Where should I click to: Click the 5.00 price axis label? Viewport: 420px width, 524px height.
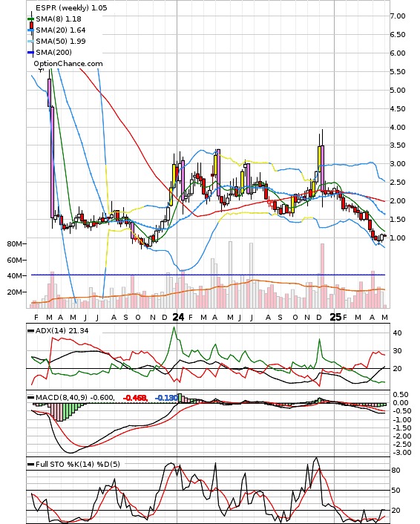point(398,91)
